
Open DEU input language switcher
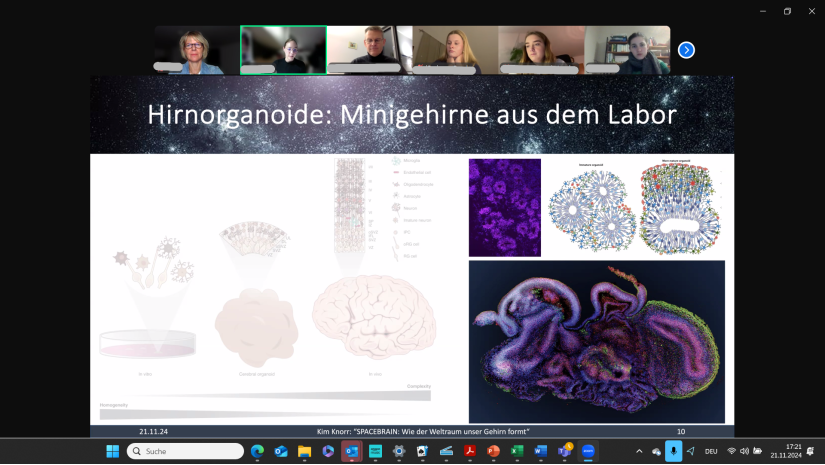click(x=711, y=451)
